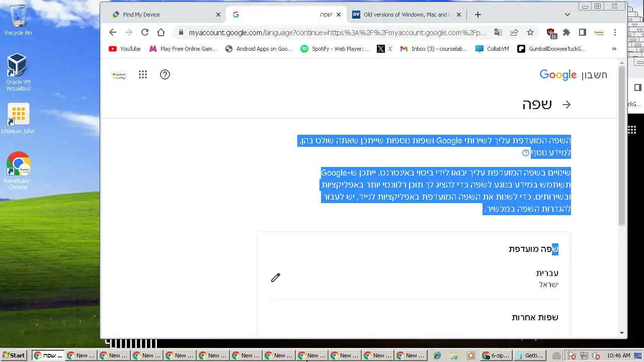
Task: Open the Chrome three-dot menu
Action: pyautogui.click(x=615, y=32)
